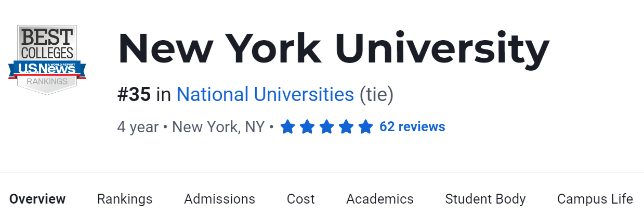644x214 pixels.
Task: Open the 62 reviews link
Action: (x=412, y=127)
